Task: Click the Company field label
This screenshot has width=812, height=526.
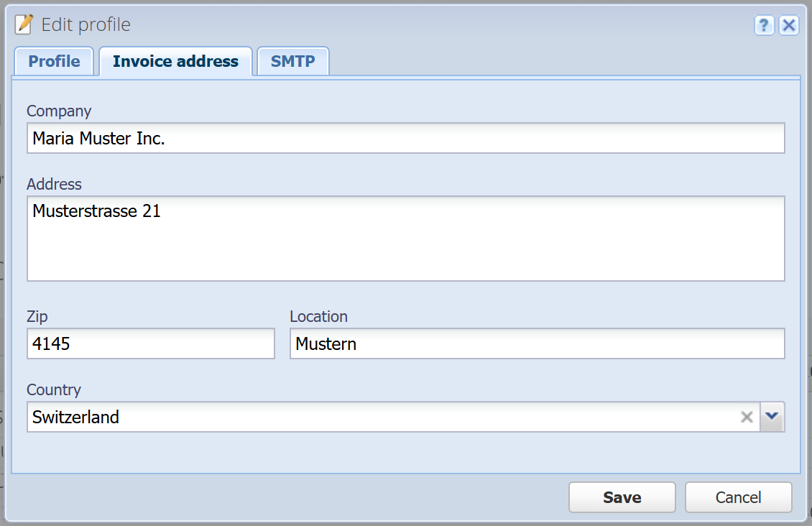Action: [59, 111]
